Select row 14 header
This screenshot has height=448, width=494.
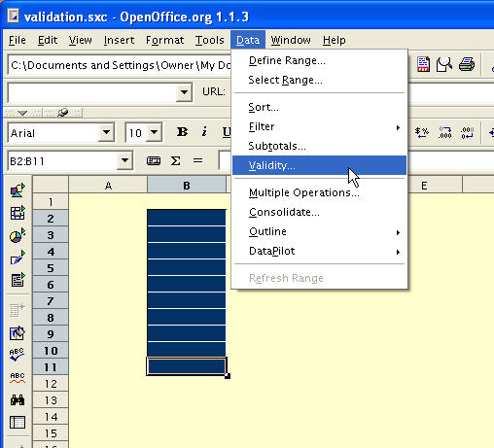click(51, 417)
